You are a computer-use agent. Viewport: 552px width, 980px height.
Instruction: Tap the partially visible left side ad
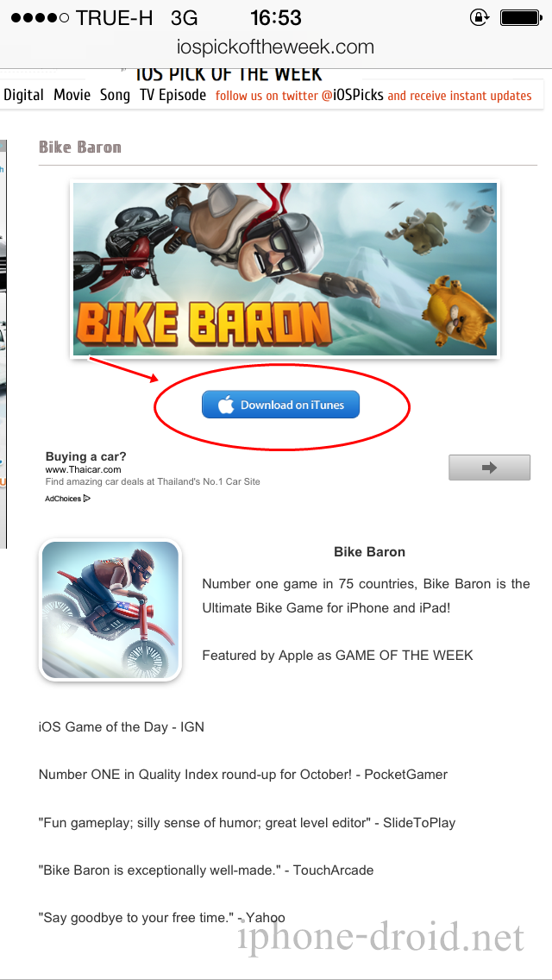3,343
